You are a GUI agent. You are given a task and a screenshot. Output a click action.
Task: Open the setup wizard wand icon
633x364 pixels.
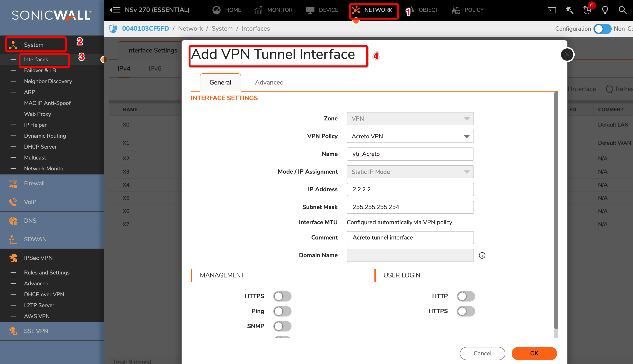[570, 10]
